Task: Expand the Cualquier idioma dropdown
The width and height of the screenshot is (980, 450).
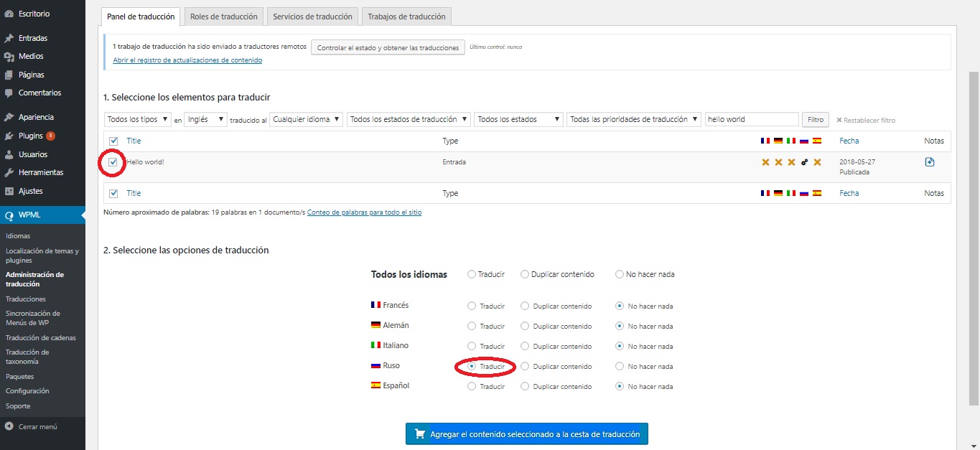Action: tap(306, 120)
